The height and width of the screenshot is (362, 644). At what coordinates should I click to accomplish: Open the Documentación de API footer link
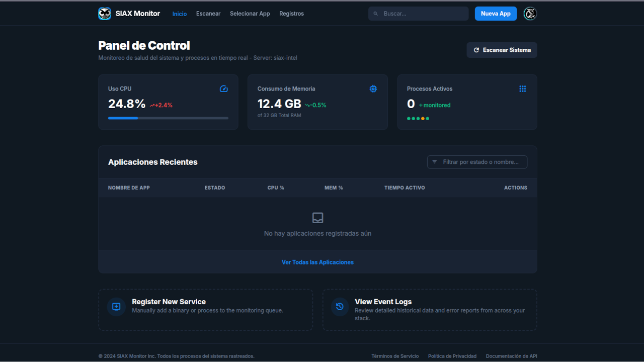pos(511,356)
